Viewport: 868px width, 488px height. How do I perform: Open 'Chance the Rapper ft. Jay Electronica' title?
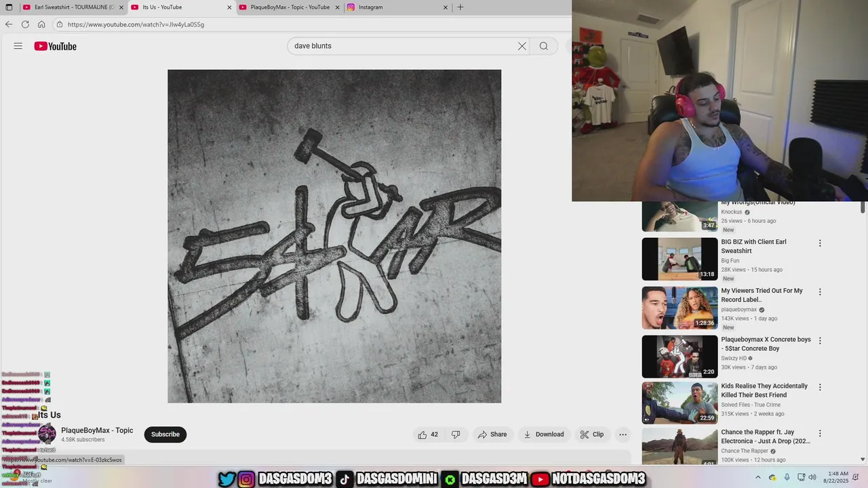pos(766,436)
